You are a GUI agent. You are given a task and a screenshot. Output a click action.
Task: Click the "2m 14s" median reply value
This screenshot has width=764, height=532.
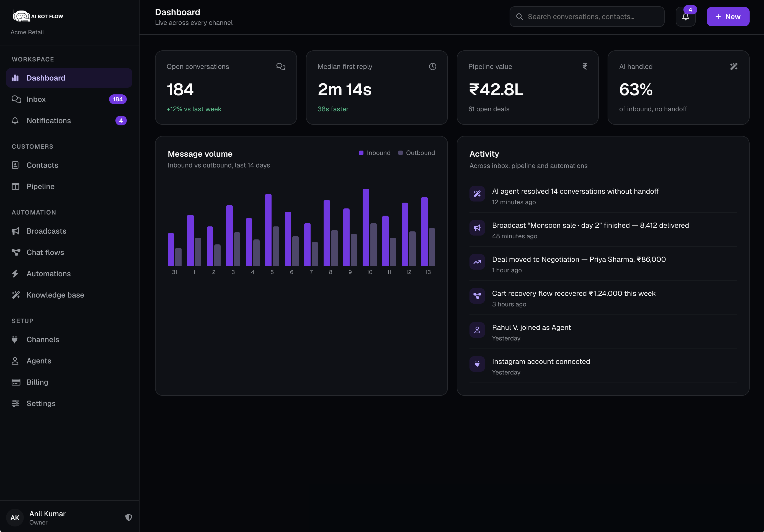point(344,89)
